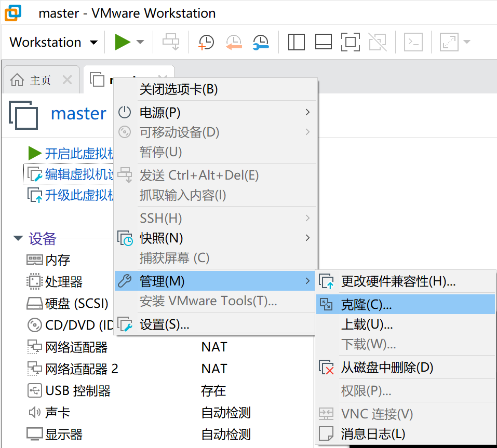Click the Unity mode toolbar icon
497x448 pixels.
point(378,42)
